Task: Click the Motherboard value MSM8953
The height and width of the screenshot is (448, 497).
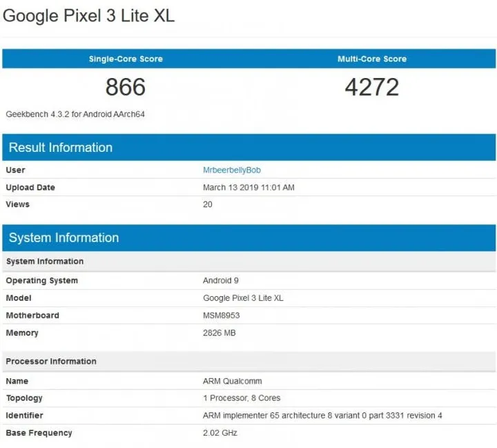Action: [x=221, y=315]
